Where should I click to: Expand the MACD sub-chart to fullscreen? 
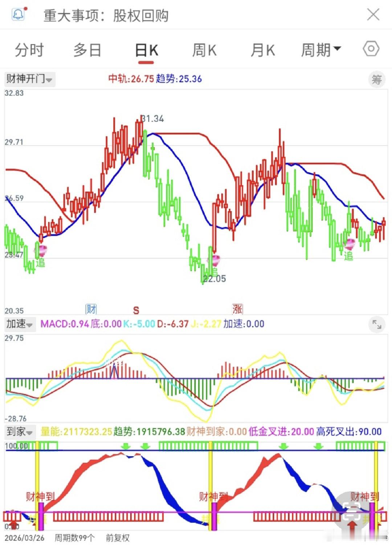point(377,324)
